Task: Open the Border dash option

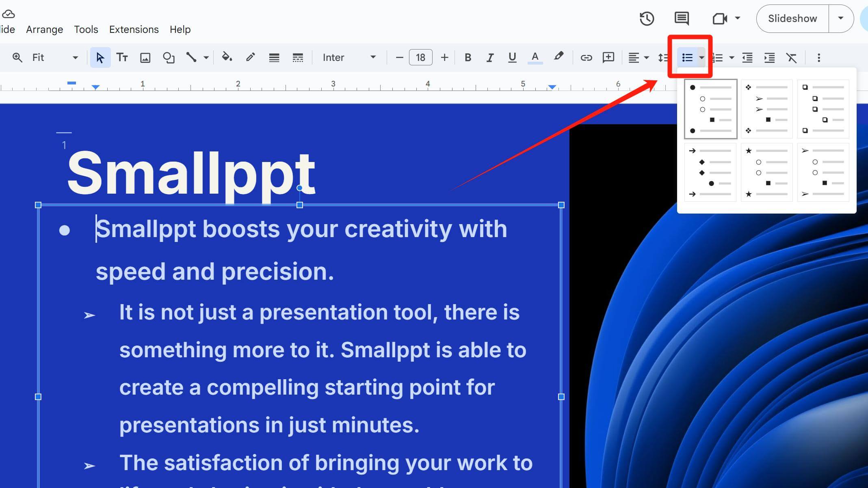Action: coord(298,58)
